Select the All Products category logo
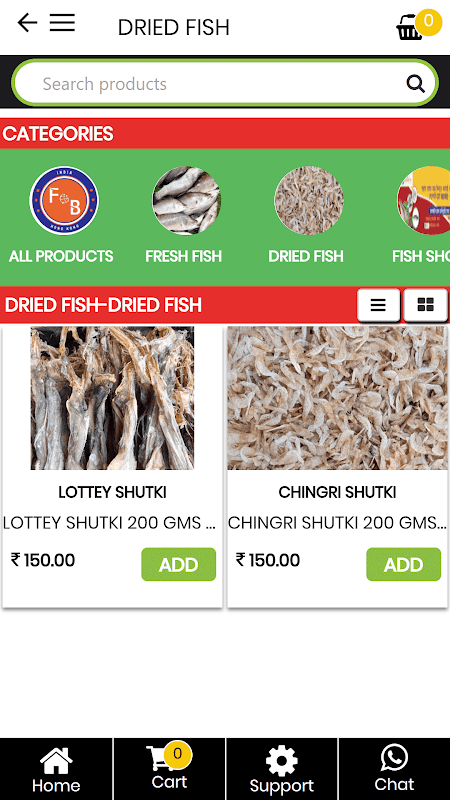450x800 pixels. [64, 201]
